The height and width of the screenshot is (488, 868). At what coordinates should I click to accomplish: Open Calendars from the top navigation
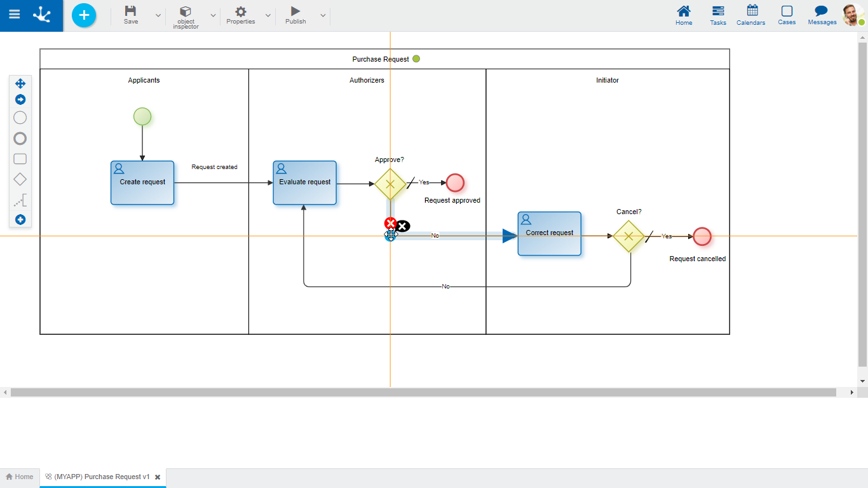coord(750,15)
